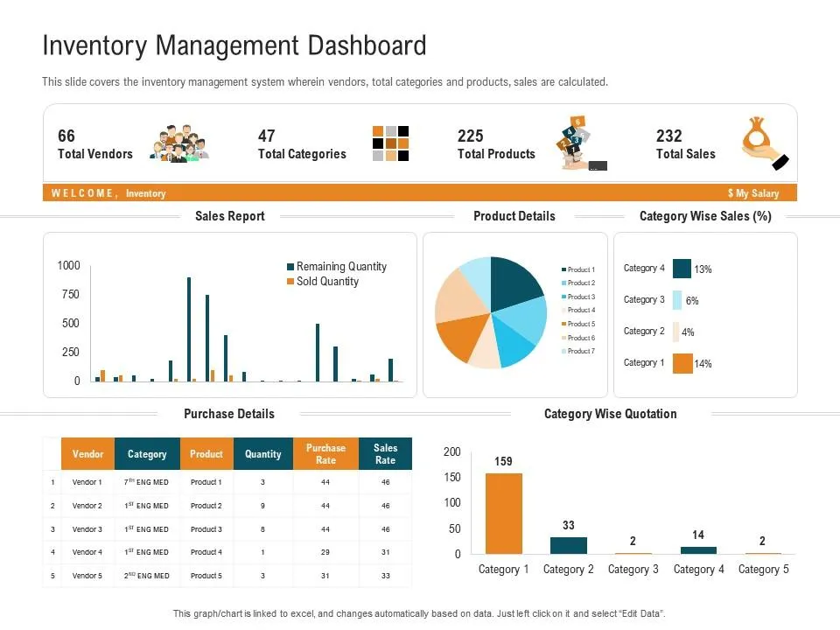Click the Category 2 quotation bar labeled 33
This screenshot has width=840, height=630.
coord(569,545)
